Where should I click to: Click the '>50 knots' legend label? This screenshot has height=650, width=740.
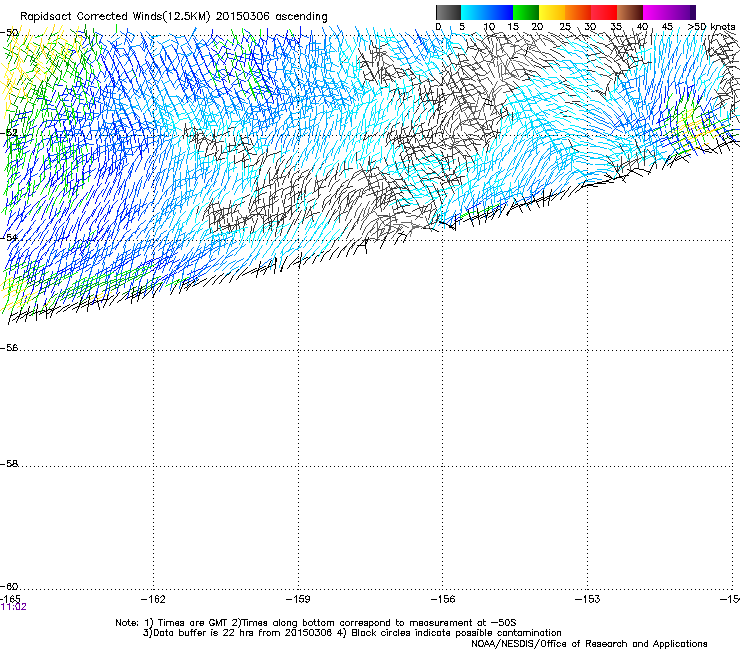click(711, 27)
